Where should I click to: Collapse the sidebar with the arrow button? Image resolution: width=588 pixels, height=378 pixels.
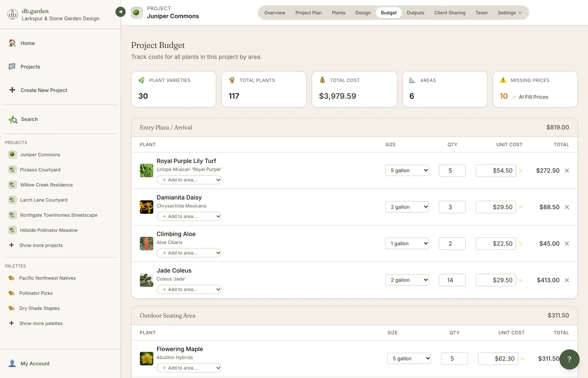[121, 12]
